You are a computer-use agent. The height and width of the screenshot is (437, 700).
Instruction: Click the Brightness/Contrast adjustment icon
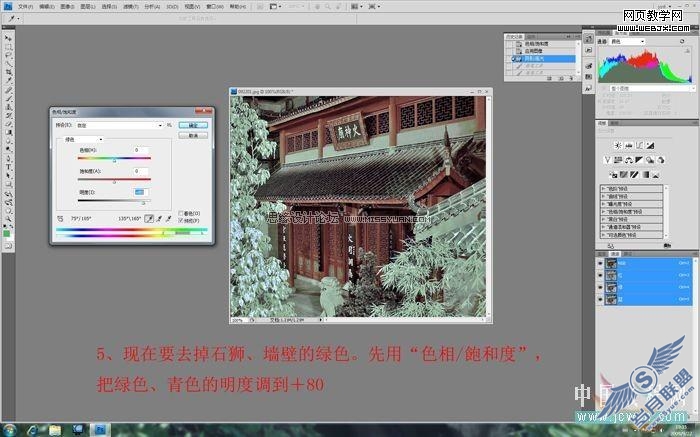coord(618,146)
